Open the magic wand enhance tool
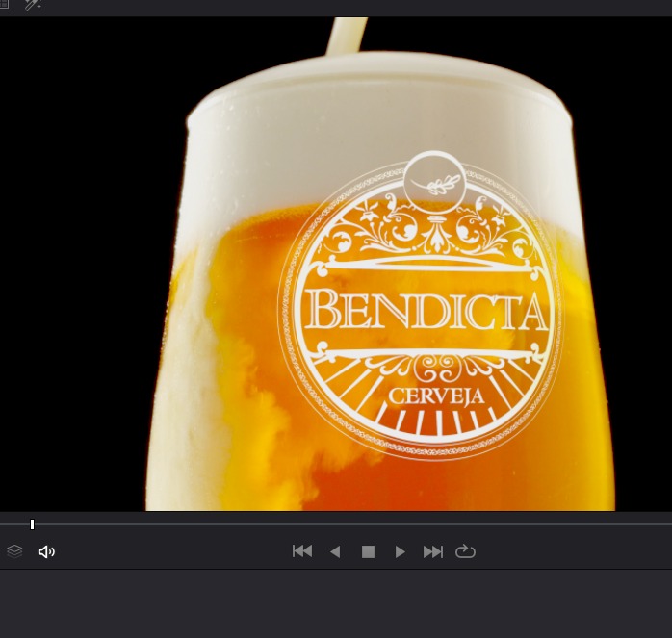 click(33, 4)
